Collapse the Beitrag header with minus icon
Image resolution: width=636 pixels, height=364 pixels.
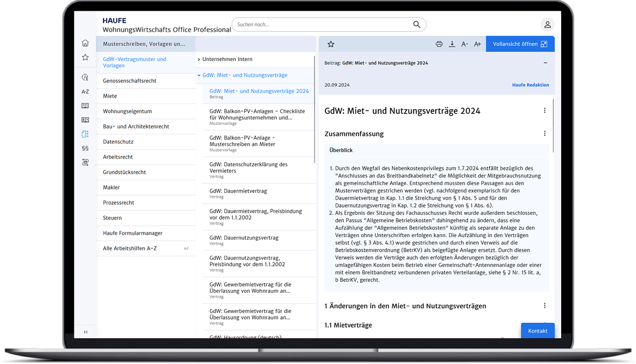(545, 63)
